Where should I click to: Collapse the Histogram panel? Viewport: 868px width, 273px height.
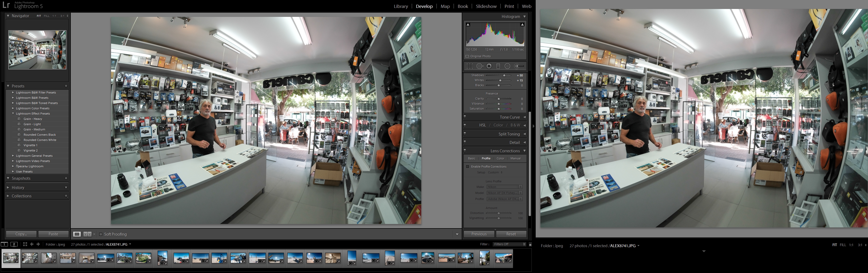[524, 17]
